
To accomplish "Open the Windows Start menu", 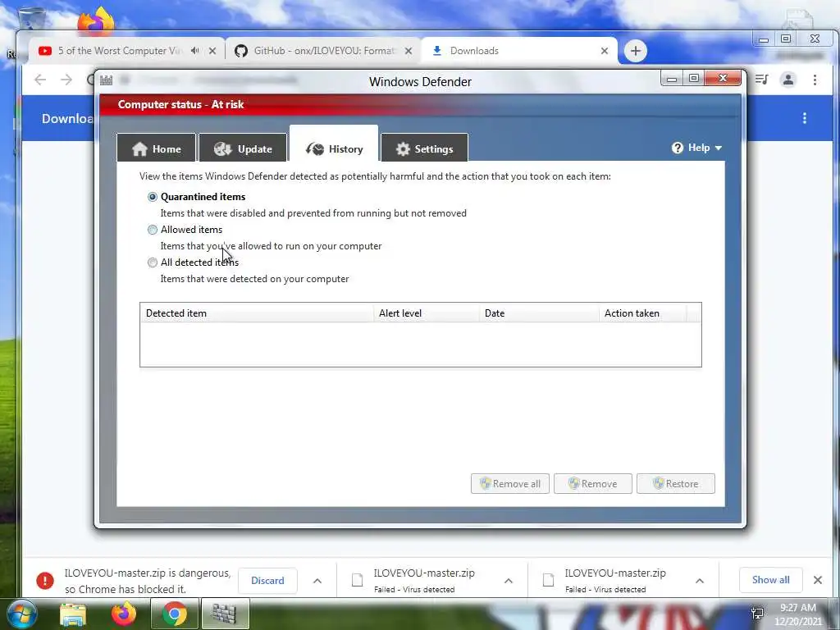I will (x=21, y=614).
